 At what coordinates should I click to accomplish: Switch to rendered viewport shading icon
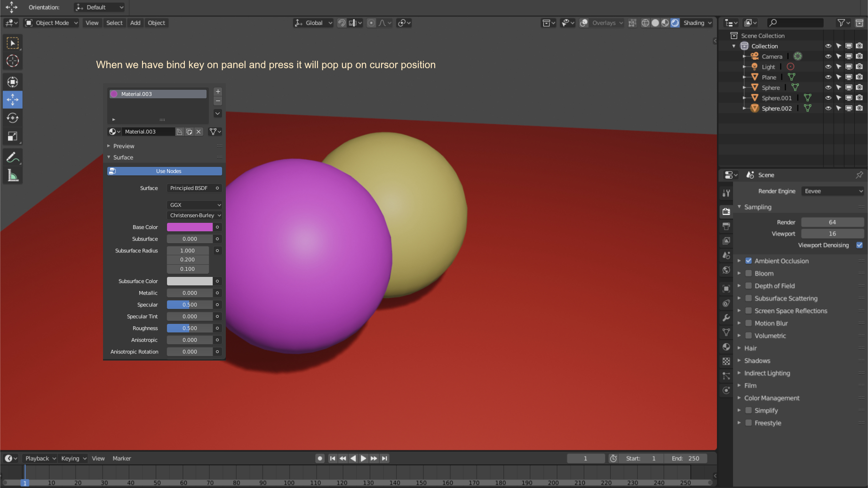click(675, 23)
